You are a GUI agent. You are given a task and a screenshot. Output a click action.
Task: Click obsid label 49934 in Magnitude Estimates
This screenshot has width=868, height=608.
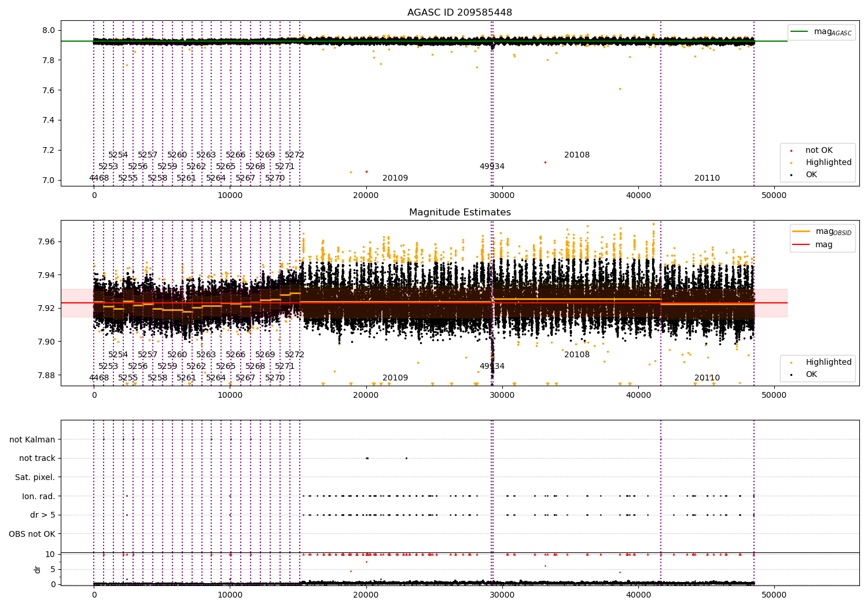click(x=492, y=366)
